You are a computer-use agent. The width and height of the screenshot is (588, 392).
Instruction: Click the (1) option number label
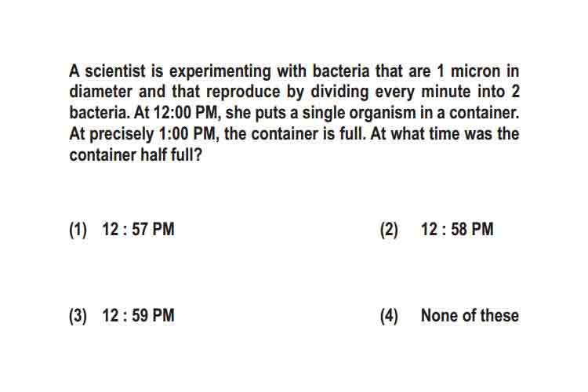coord(78,230)
